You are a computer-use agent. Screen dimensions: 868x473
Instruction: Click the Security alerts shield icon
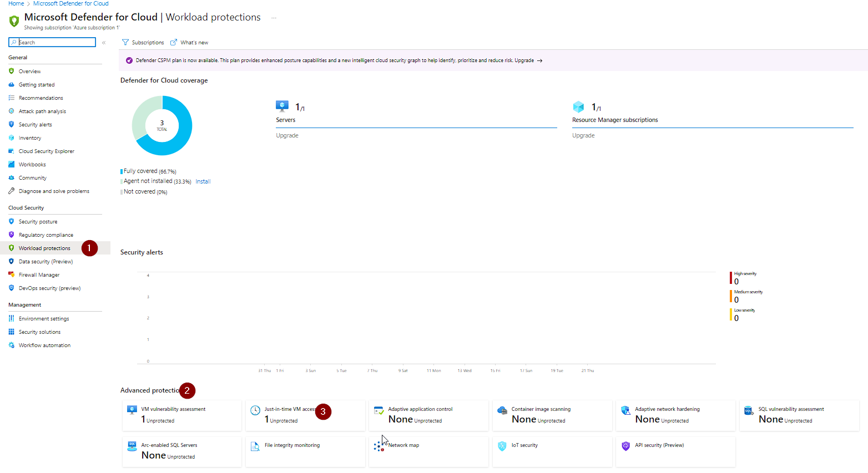click(x=11, y=124)
